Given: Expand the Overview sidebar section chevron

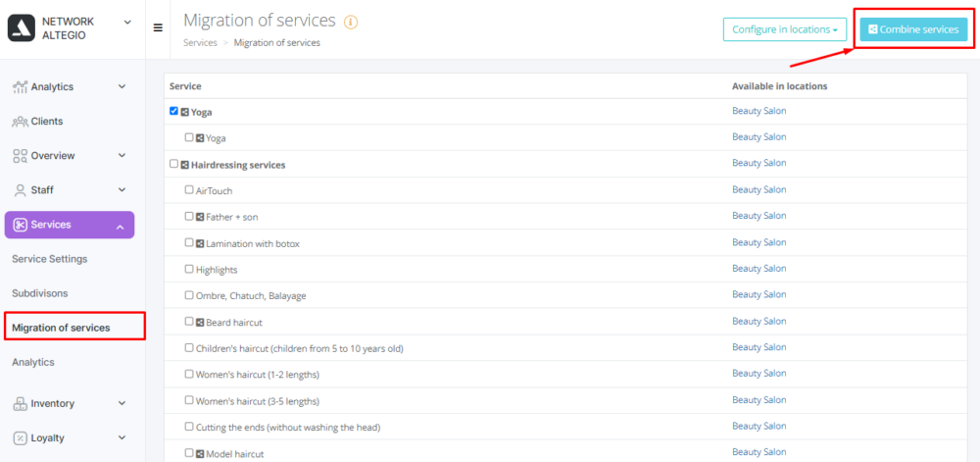Looking at the screenshot, I should click(122, 156).
